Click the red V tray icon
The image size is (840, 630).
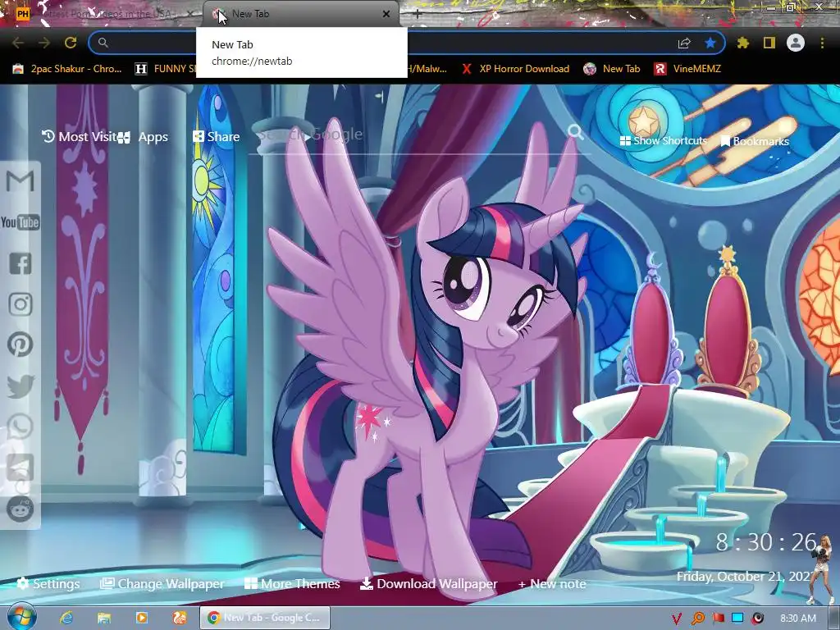677,619
